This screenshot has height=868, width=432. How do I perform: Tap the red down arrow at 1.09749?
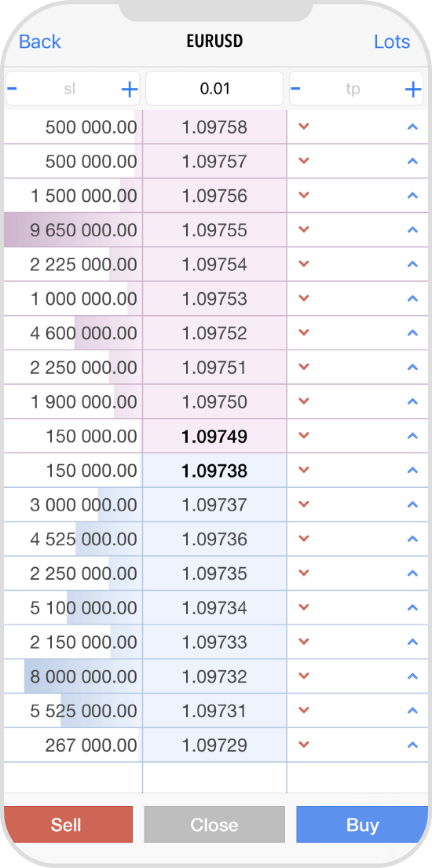pos(303,436)
